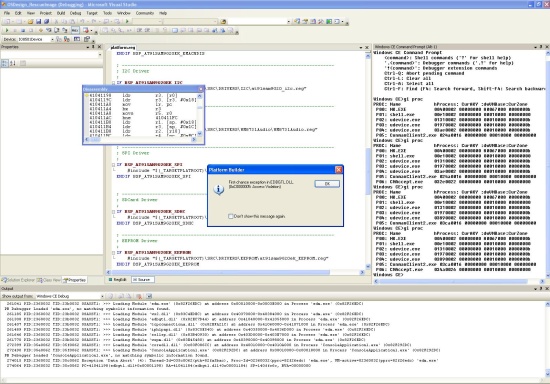Close the Platform Builder dialog

coord(338,170)
